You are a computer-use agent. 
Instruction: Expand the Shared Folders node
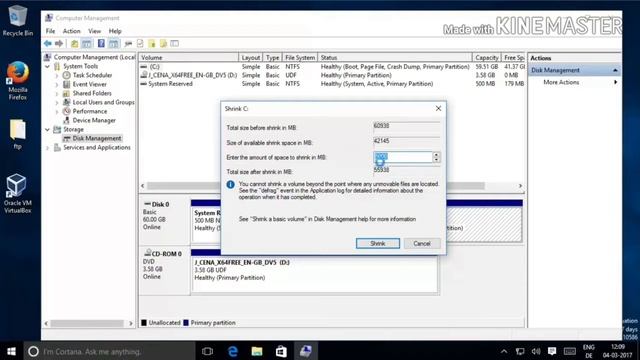click(x=57, y=93)
